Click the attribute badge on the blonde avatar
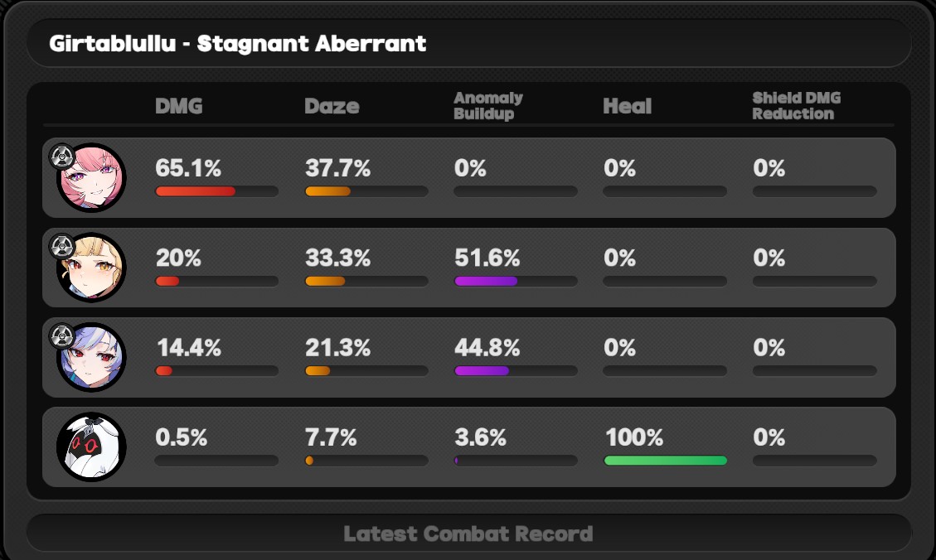The image size is (936, 560). (x=62, y=246)
